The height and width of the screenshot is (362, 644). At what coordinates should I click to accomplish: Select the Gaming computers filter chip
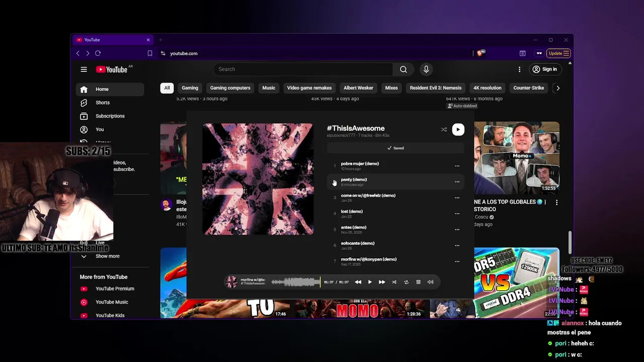click(230, 88)
